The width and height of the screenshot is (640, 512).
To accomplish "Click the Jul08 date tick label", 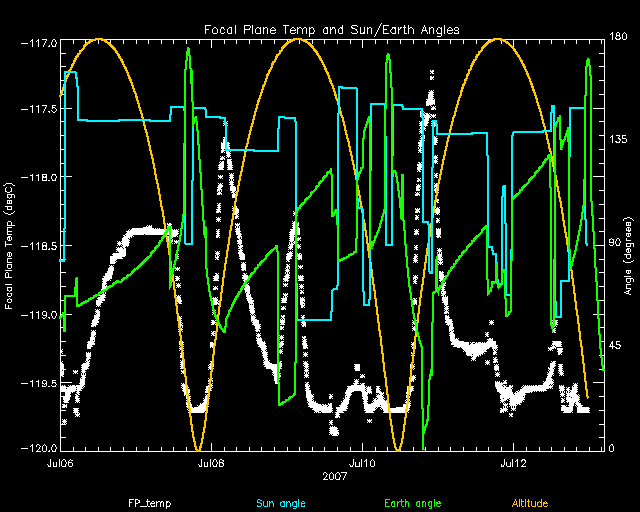I will pyautogui.click(x=211, y=463).
